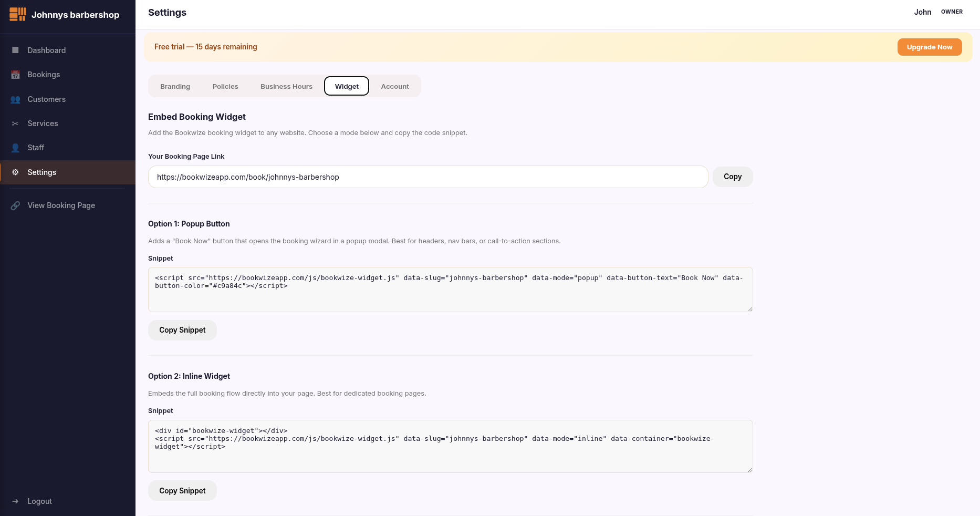Copy the booking page link

pos(733,177)
